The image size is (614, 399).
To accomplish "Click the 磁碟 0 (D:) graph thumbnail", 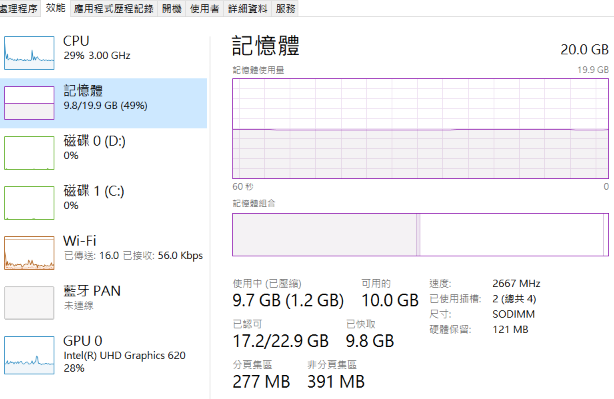I will (29, 153).
